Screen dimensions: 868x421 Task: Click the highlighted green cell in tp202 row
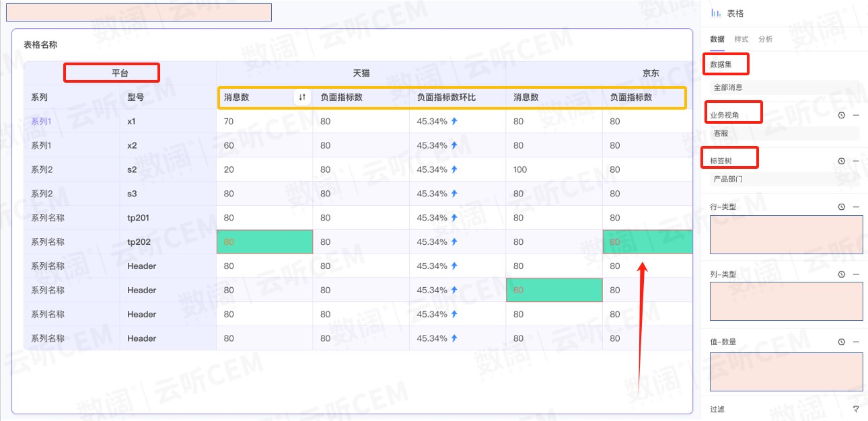tap(264, 242)
